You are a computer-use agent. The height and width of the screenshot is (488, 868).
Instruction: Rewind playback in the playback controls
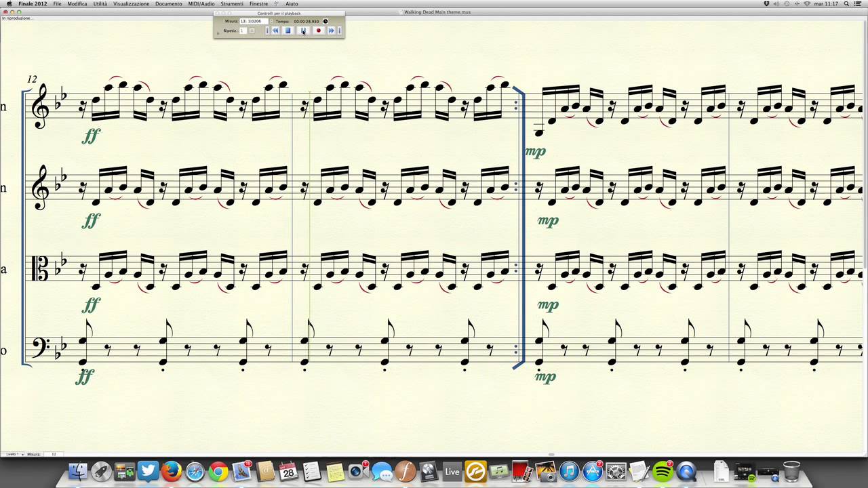click(275, 30)
